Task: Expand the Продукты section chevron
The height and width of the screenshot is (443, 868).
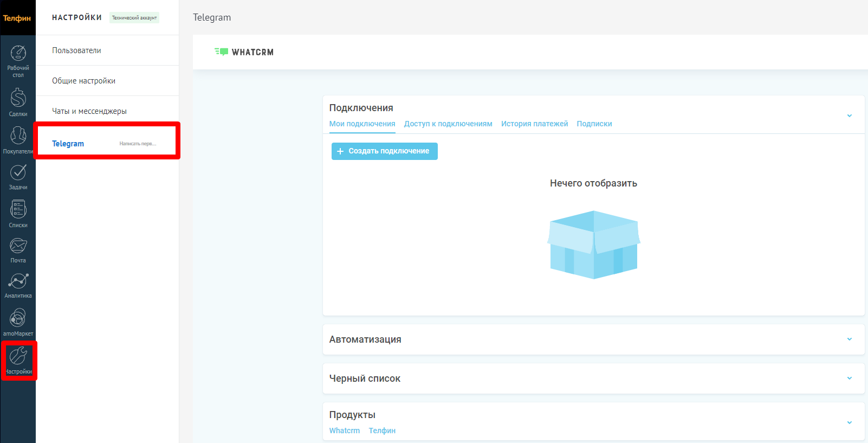Action: [x=849, y=422]
